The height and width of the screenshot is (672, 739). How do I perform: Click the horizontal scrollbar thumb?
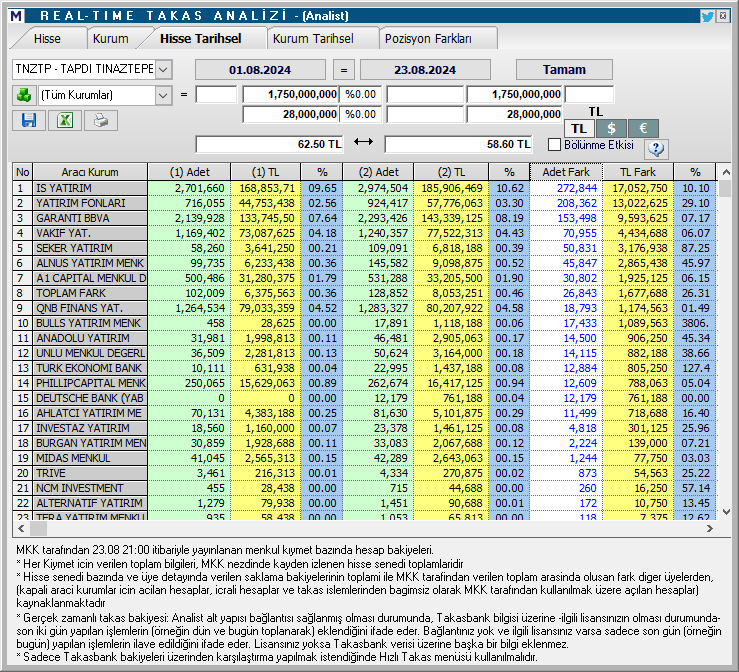39,529
